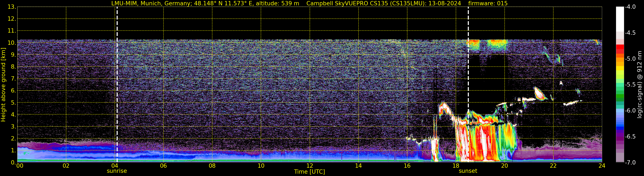Viewport: 644px width, 176px height.
Task: Click the '24' time axis tick label
Action: pyautogui.click(x=602, y=166)
